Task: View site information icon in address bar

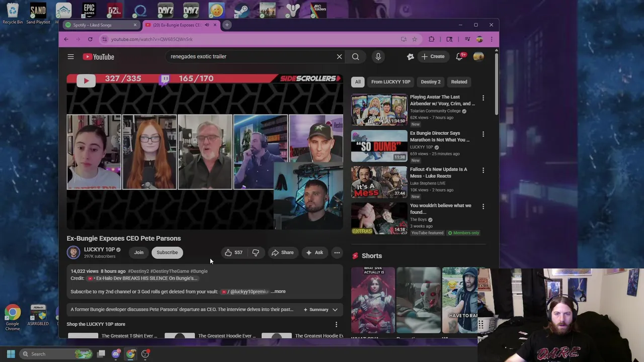Action: tap(104, 39)
